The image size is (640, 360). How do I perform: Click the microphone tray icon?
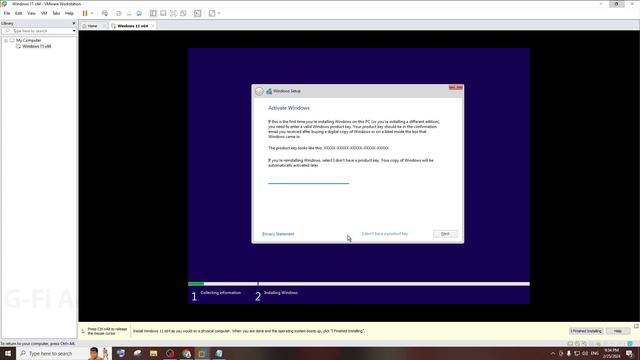pyautogui.click(x=569, y=353)
